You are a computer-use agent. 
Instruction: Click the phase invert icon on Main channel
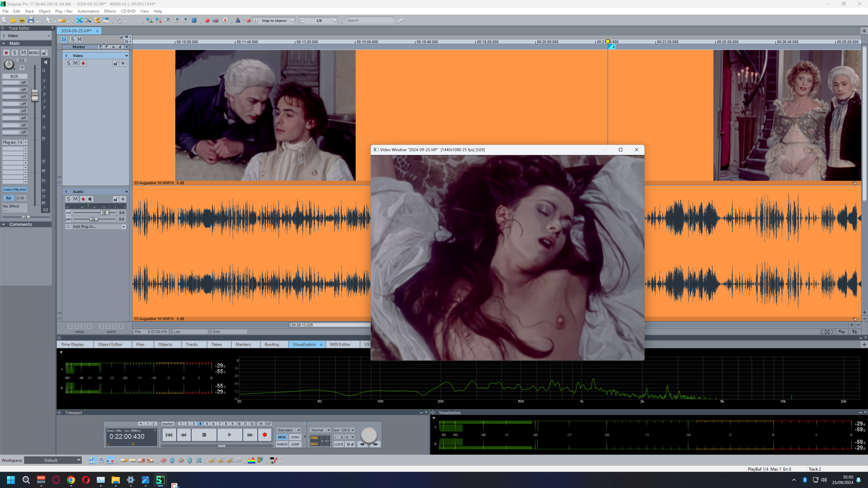[22, 67]
